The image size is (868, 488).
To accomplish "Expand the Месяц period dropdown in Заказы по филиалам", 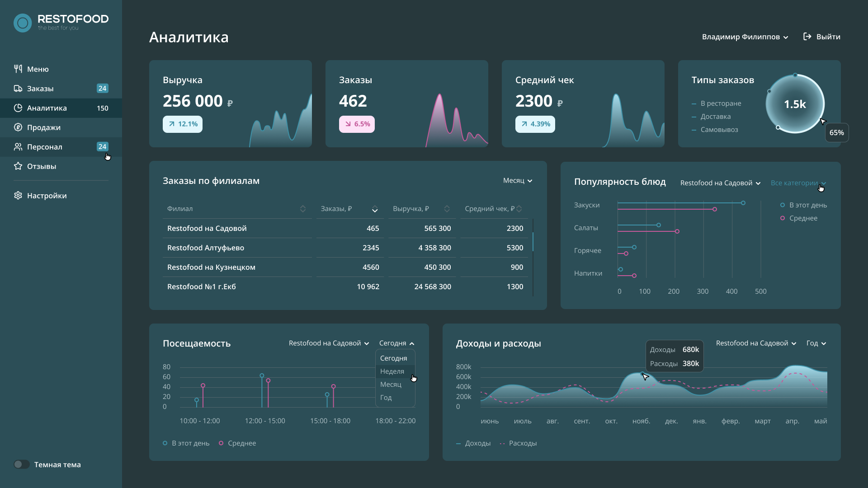I will (x=518, y=181).
